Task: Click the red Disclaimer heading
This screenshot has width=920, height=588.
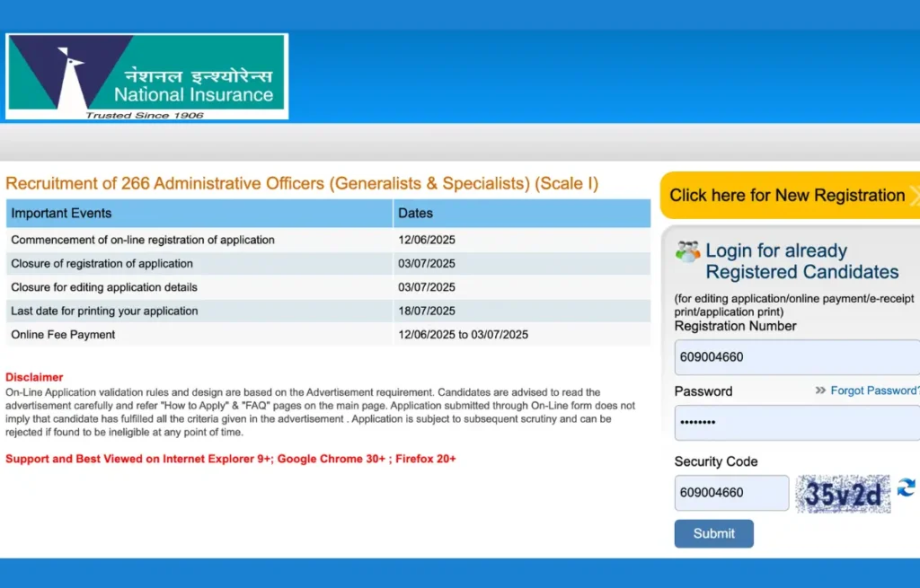Action: click(34, 377)
